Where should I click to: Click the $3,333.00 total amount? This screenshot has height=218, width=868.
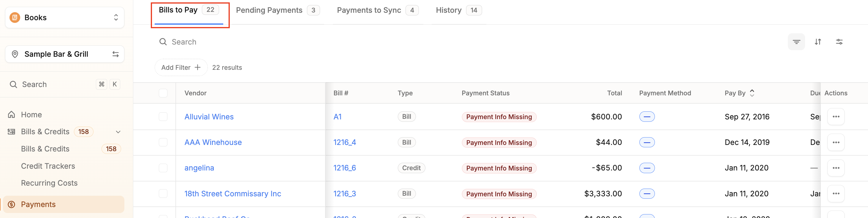pos(603,193)
